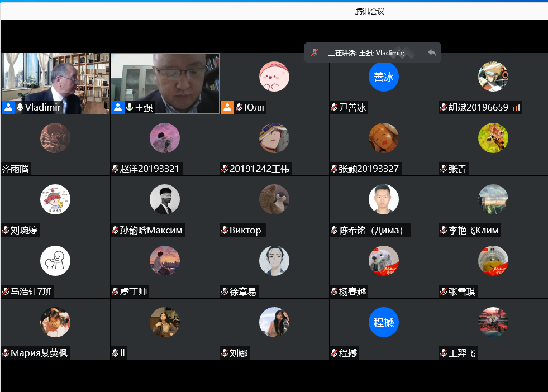Click the muted mic icon beside 尹善冰
This screenshot has width=548, height=392.
[334, 107]
